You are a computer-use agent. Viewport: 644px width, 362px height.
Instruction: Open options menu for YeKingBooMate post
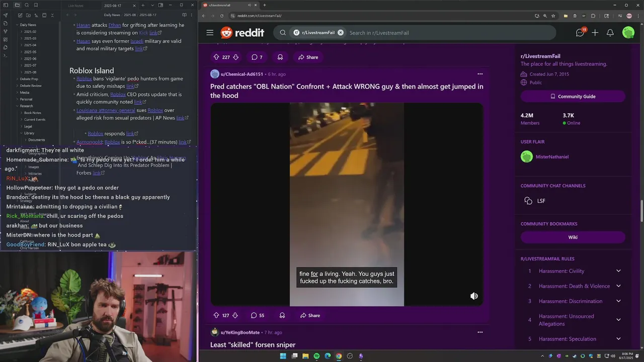point(480,332)
